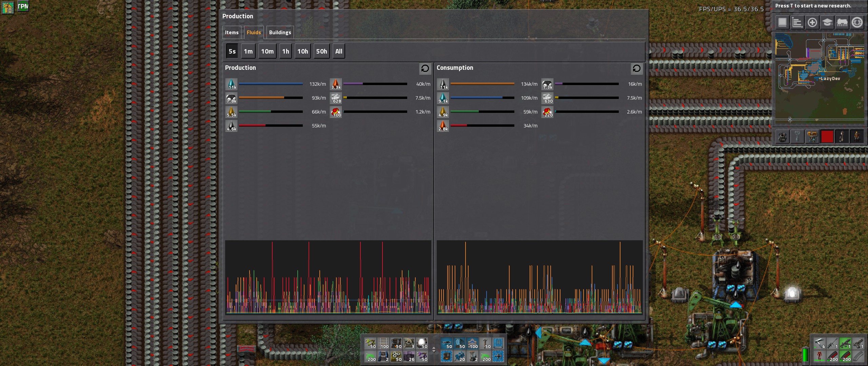Screen dimensions: 868x366
Task: Select the 50h time range
Action: click(322, 52)
